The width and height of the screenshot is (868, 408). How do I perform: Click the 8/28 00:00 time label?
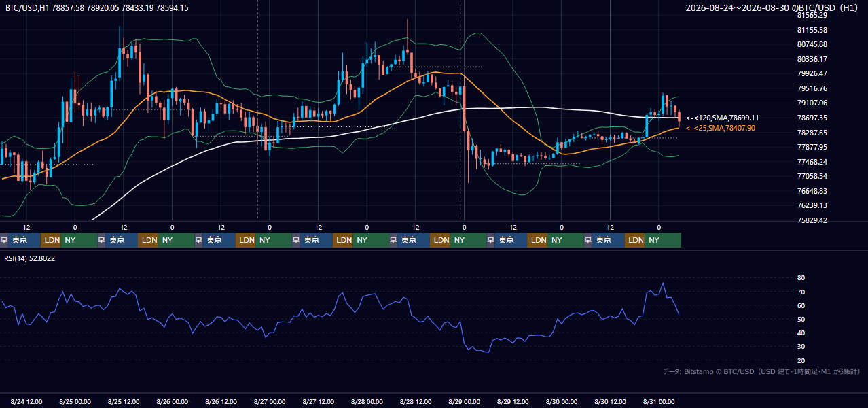point(367,402)
